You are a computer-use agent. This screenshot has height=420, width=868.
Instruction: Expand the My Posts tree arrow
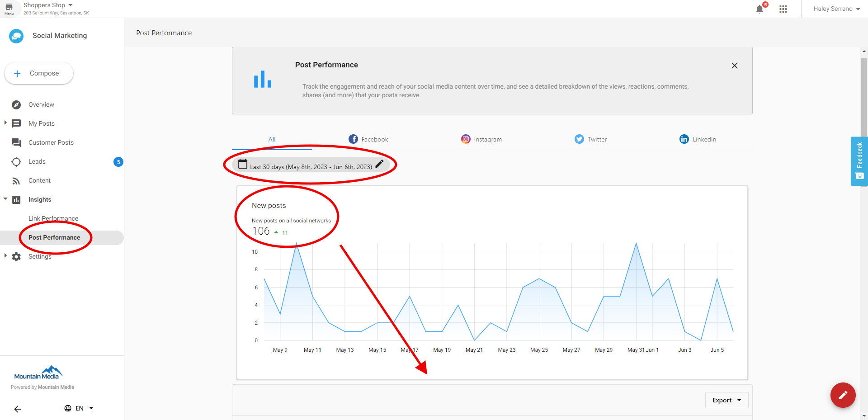[x=5, y=123]
